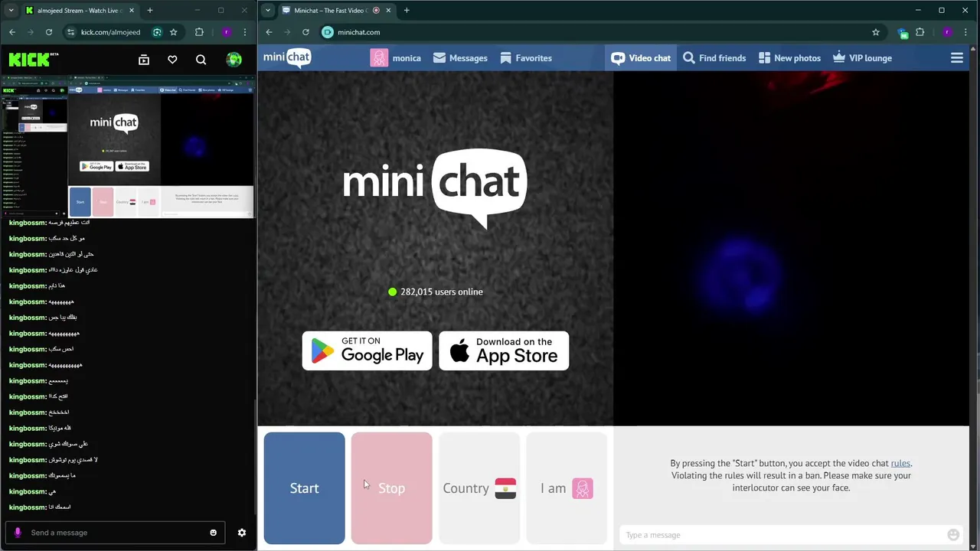
Task: Reload the minichat.com page
Action: tap(305, 32)
